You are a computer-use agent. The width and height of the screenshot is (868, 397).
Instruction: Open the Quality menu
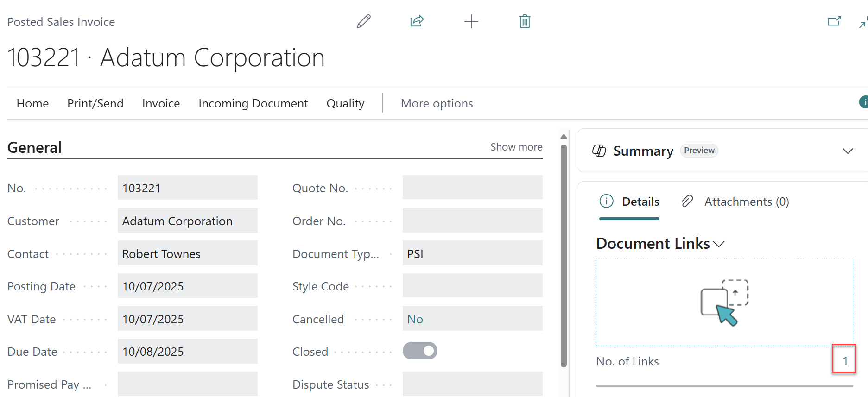[346, 103]
